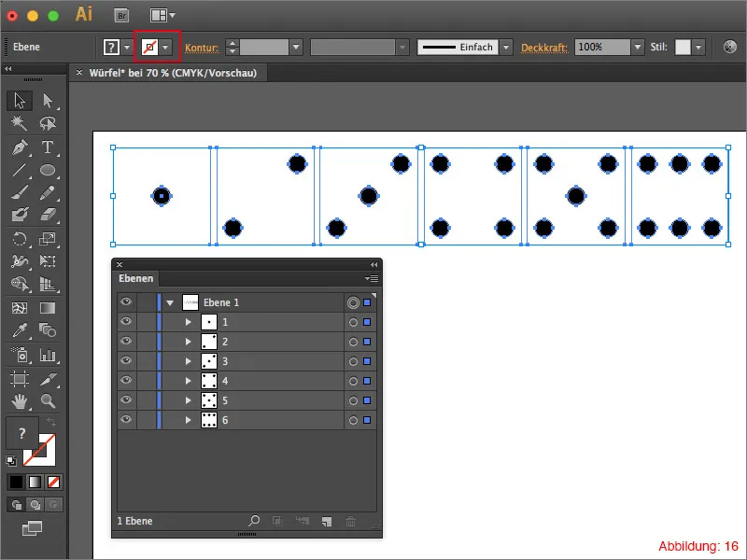747x560 pixels.
Task: Open Adobe Bridge via Br icon
Action: coord(122,16)
